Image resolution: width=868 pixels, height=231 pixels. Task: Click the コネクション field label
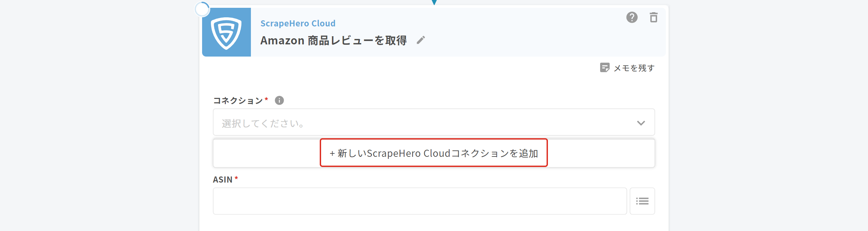click(238, 101)
